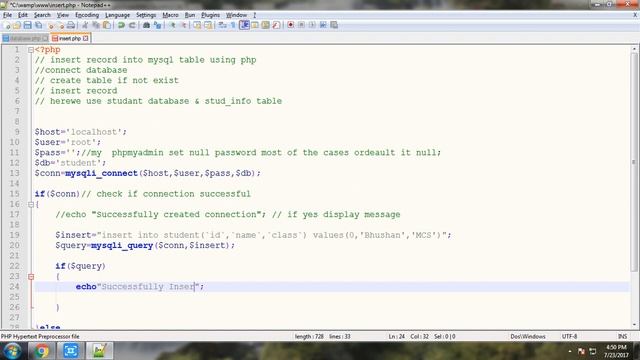
Task: Click Run a Macro Multiple Times icon
Action: [x=323, y=25]
